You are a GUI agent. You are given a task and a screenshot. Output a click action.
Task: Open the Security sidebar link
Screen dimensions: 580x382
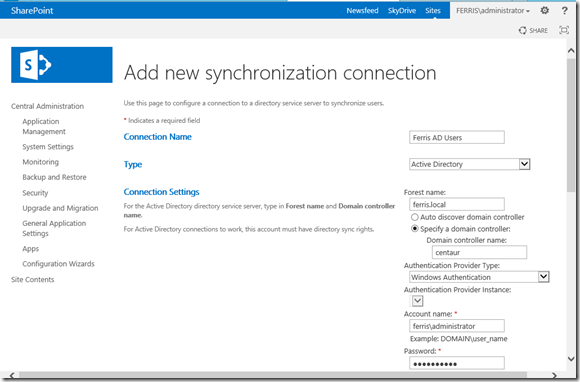35,193
